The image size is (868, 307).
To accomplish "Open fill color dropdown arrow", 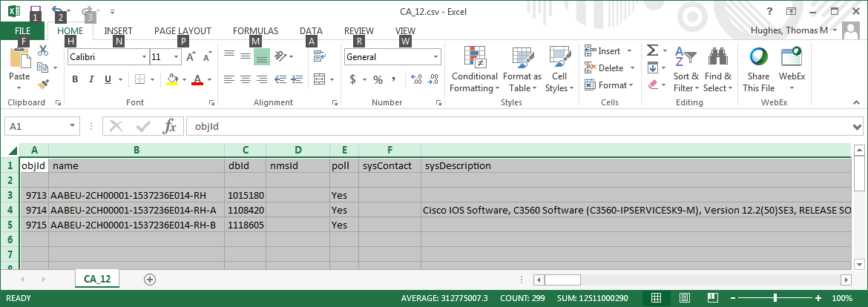I will tap(184, 79).
